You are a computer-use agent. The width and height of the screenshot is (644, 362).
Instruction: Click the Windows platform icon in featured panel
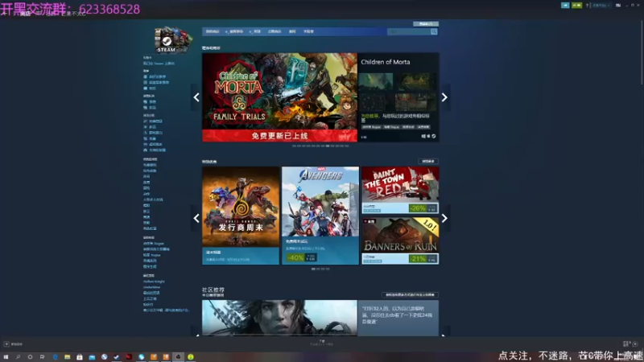point(423,136)
